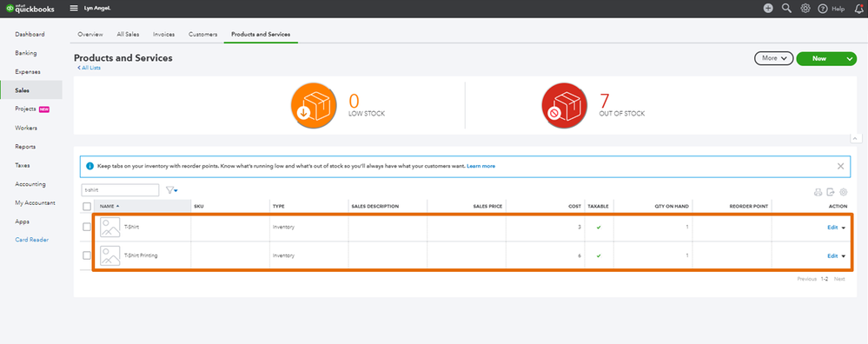
Task: Click the T-Shirt Printing name cell
Action: [x=141, y=255]
